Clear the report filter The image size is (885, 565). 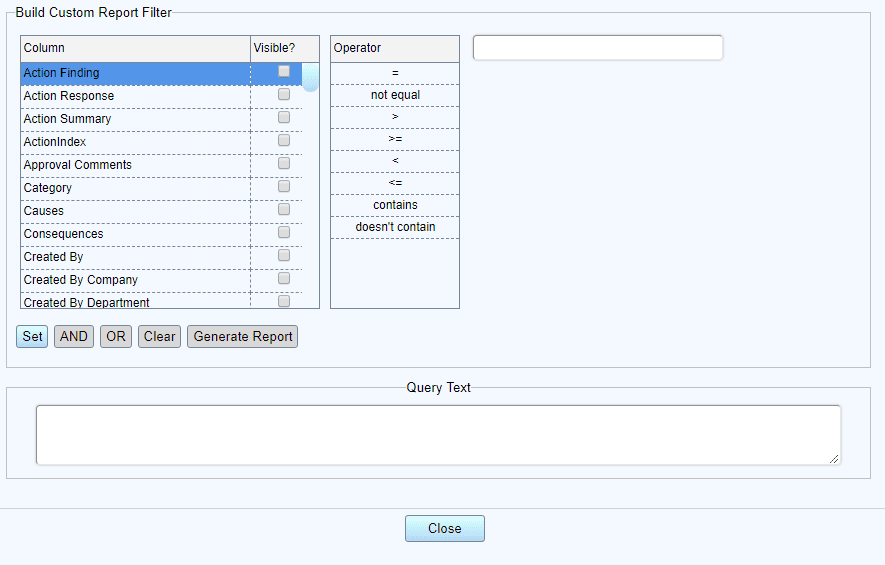(x=160, y=336)
